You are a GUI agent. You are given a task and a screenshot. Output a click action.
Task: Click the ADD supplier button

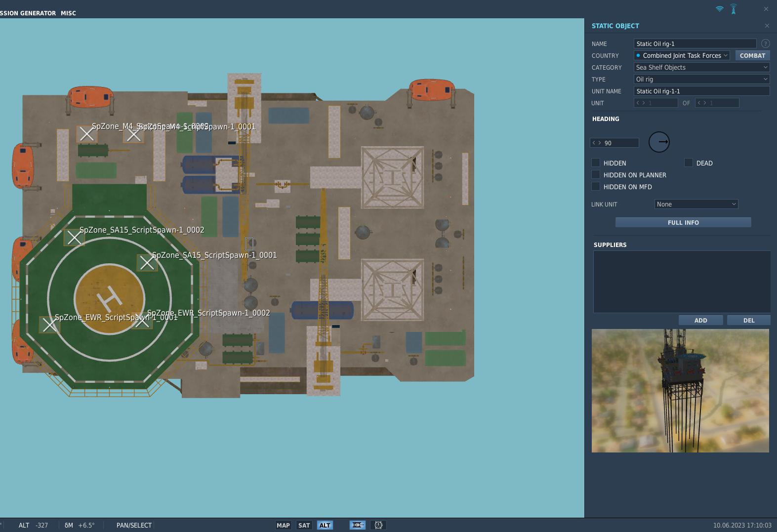pyautogui.click(x=700, y=320)
